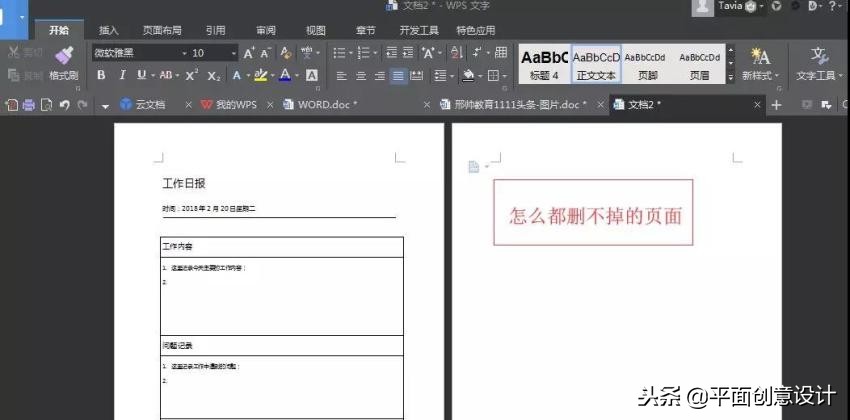Switch to the 开发工具 ribbon tab
This screenshot has height=420, width=850.
(419, 30)
